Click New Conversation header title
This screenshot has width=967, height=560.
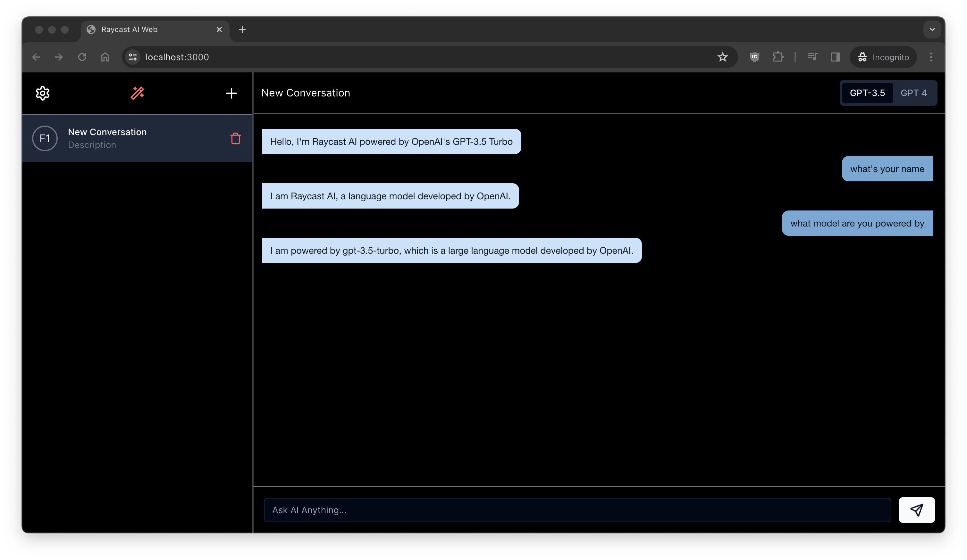[x=306, y=93]
